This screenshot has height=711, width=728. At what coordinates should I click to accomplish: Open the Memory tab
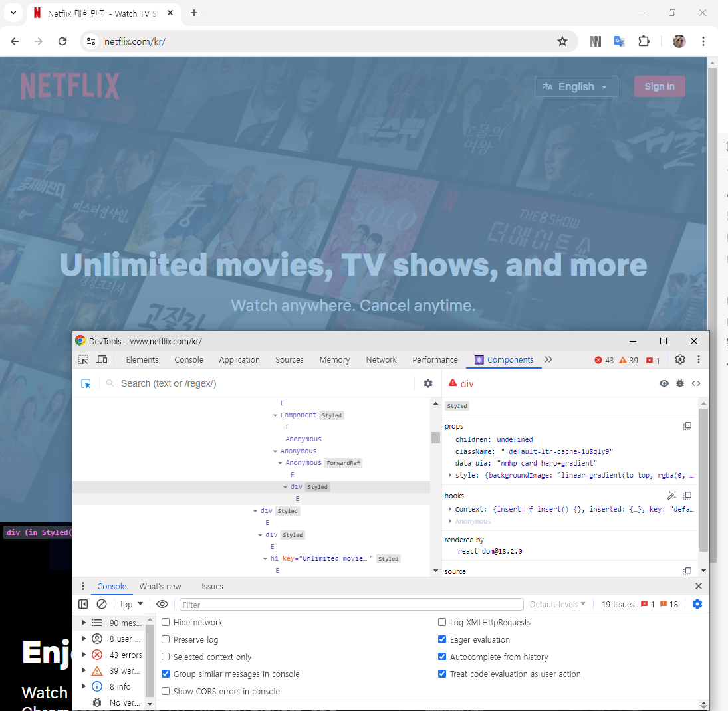pyautogui.click(x=334, y=359)
